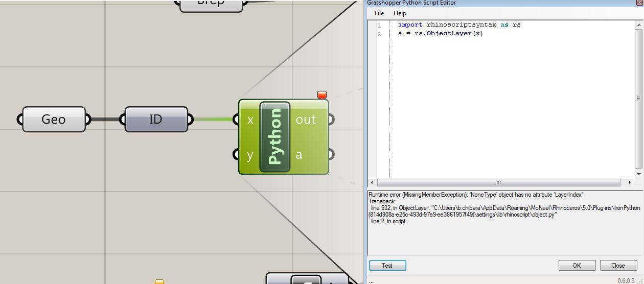Click line number 2 in editor gutter
The image size is (644, 284).
[379, 34]
